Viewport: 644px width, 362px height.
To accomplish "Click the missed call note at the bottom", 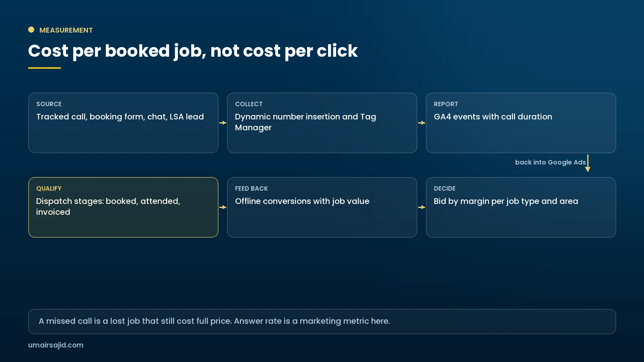I will (322, 321).
